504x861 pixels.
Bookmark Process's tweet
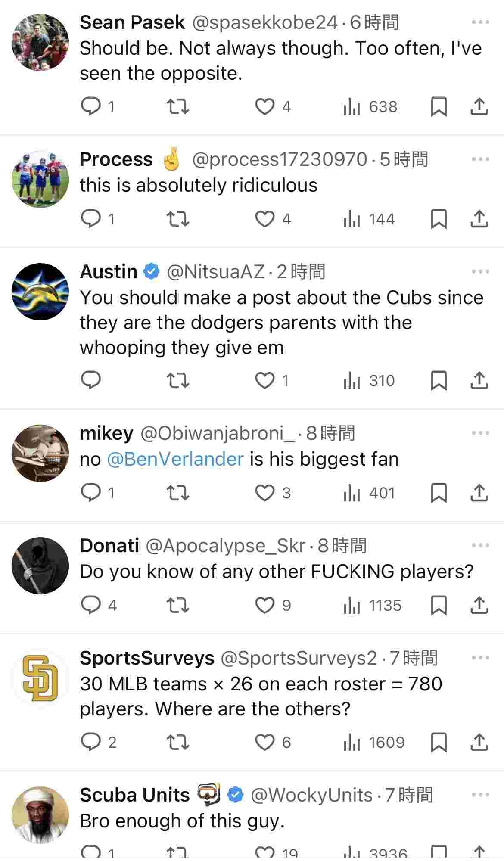(439, 219)
